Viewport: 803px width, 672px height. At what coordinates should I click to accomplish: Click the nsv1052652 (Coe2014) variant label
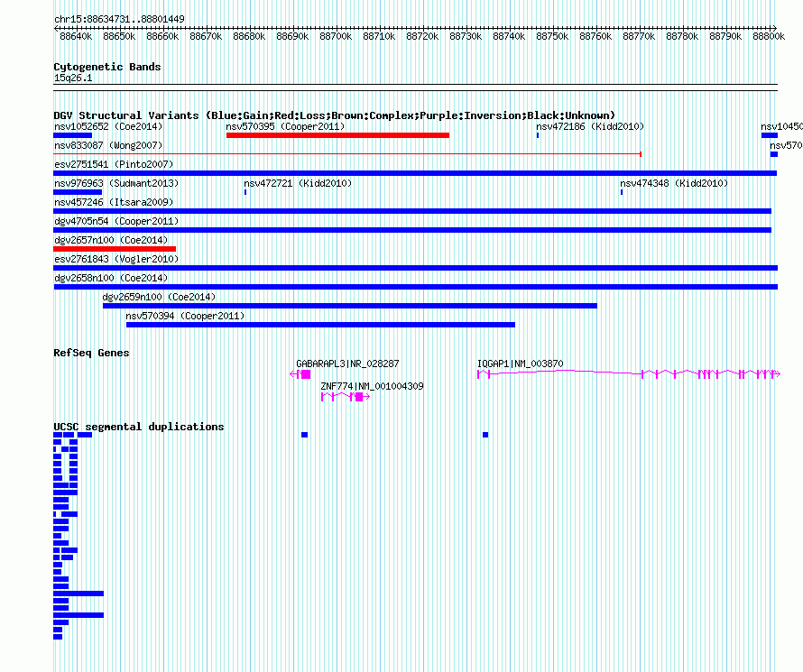coord(108,126)
